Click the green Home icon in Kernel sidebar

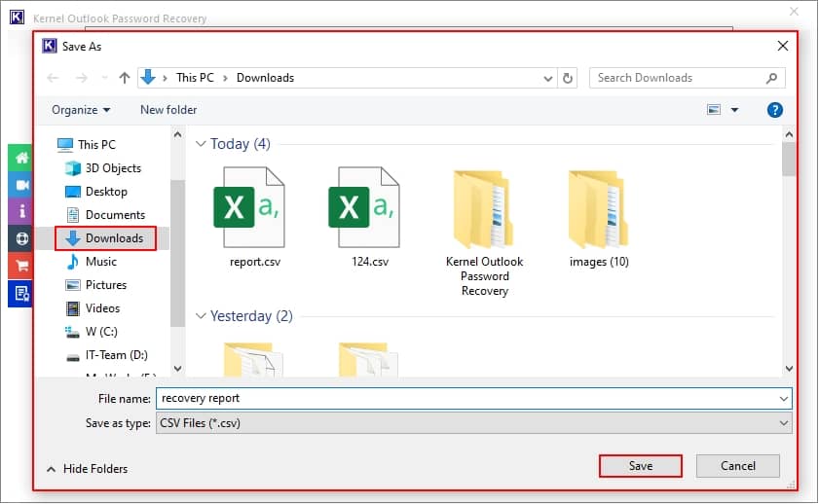click(x=20, y=158)
